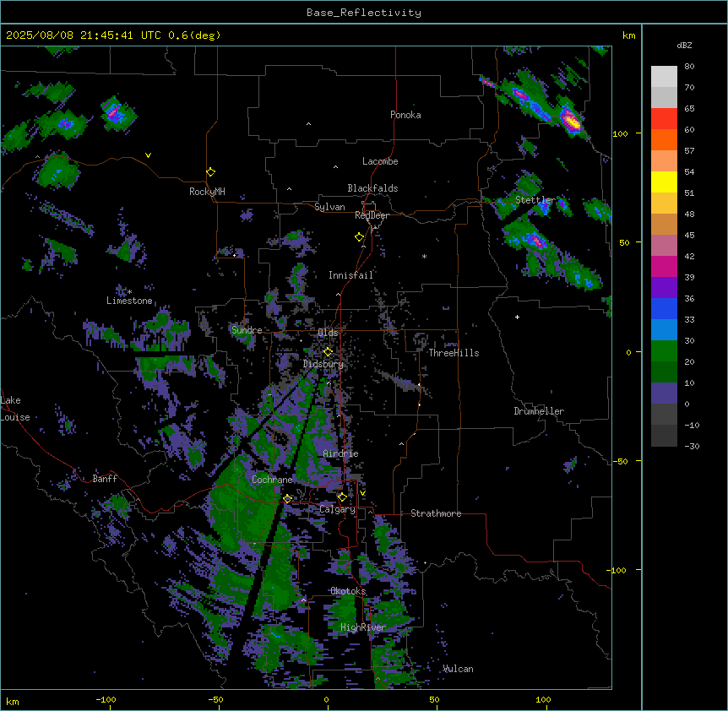Select the yellow diamond marker south of RedDeer

(359, 237)
